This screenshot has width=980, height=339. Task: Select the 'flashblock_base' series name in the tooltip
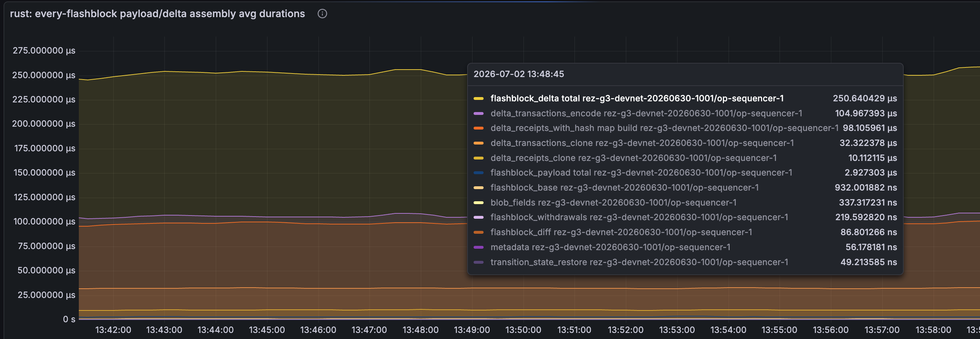(x=624, y=188)
